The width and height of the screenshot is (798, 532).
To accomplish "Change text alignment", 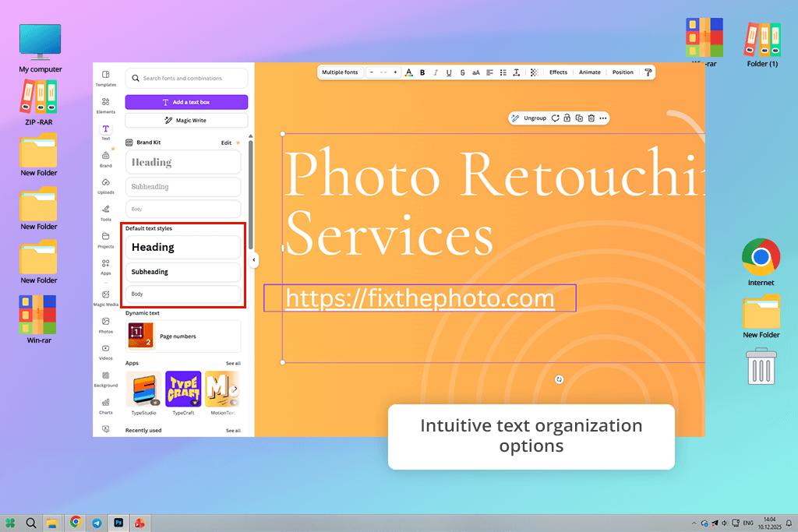I will tap(489, 72).
